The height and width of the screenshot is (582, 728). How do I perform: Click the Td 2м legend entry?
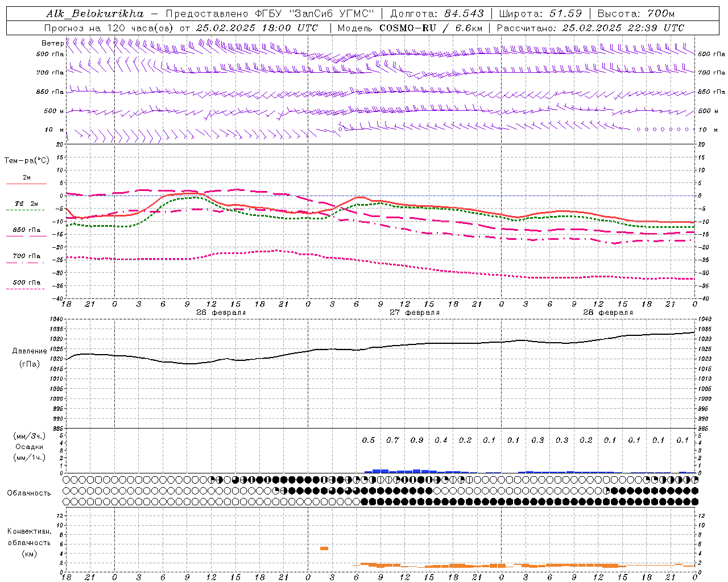tap(26, 203)
